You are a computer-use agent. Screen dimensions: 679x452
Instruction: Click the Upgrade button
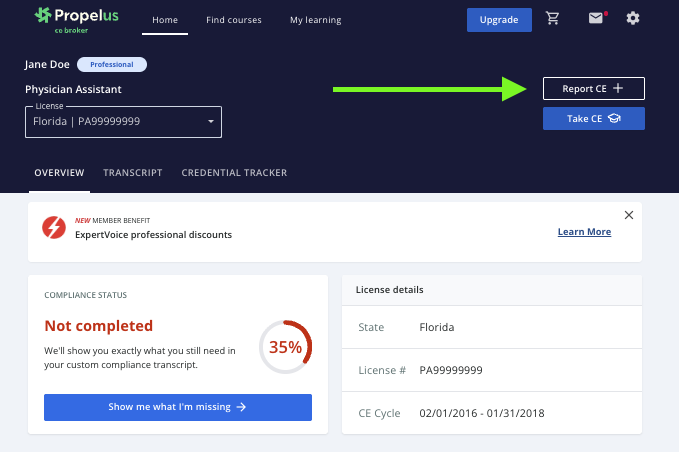click(499, 20)
